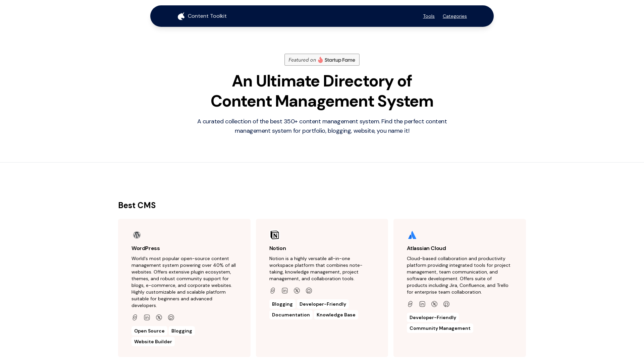Open the Atlassian Cloud card title
Image resolution: width=644 pixels, height=362 pixels.
click(426, 248)
